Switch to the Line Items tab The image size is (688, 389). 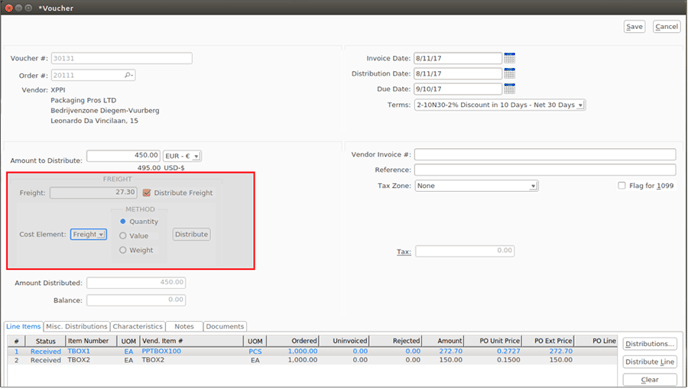tap(23, 326)
